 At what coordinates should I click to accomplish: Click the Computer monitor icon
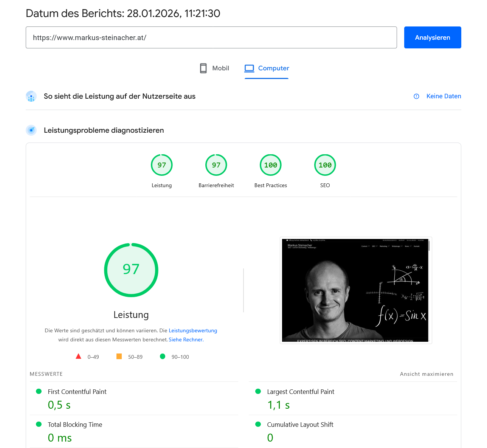pos(249,68)
